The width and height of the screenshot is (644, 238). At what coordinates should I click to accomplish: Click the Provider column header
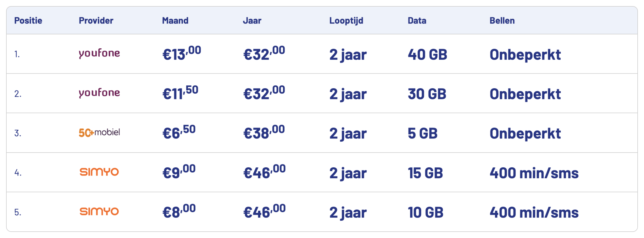coord(96,21)
